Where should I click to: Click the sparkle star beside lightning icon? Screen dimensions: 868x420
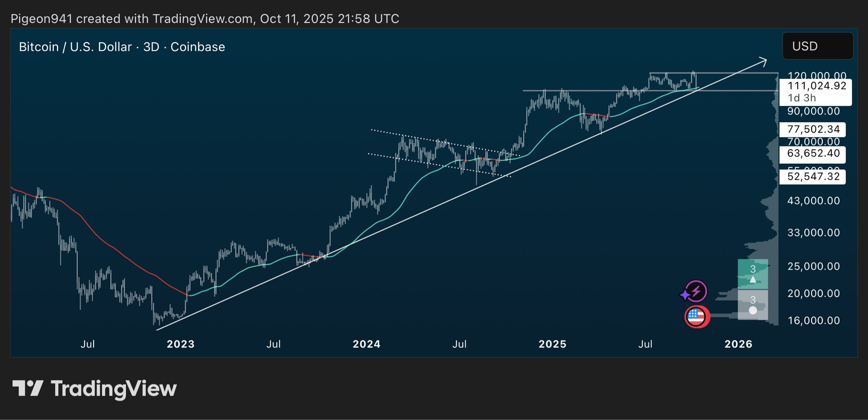click(x=684, y=294)
